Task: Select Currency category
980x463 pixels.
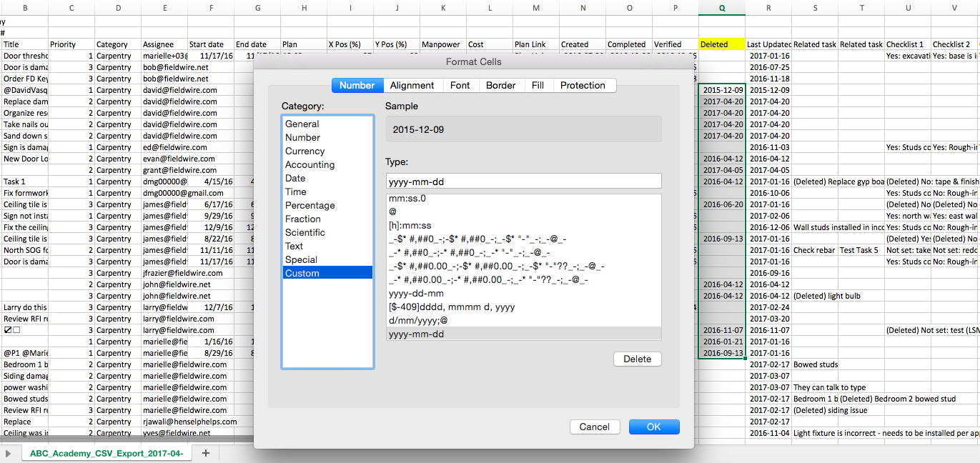Action: [x=305, y=151]
